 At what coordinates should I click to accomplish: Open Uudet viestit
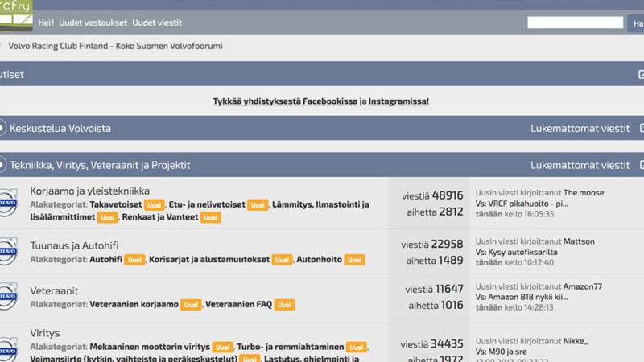pyautogui.click(x=157, y=23)
